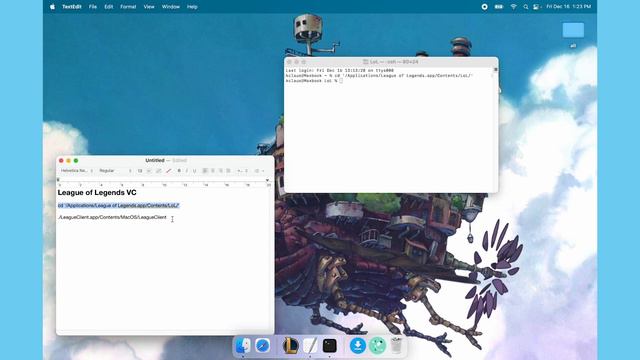Toggle italic formatting in TextEdit
The width and height of the screenshot is (640, 360).
187,171
